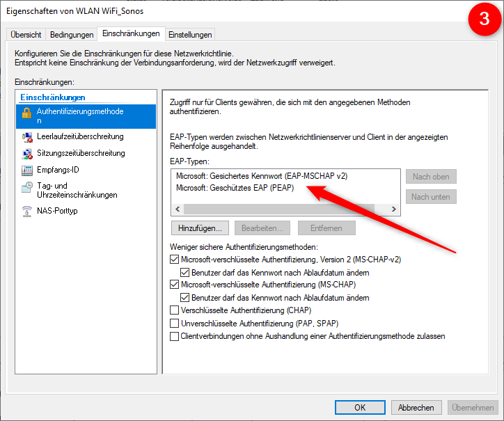Click the Entfernen button
This screenshot has width=504, height=421.
(x=326, y=228)
